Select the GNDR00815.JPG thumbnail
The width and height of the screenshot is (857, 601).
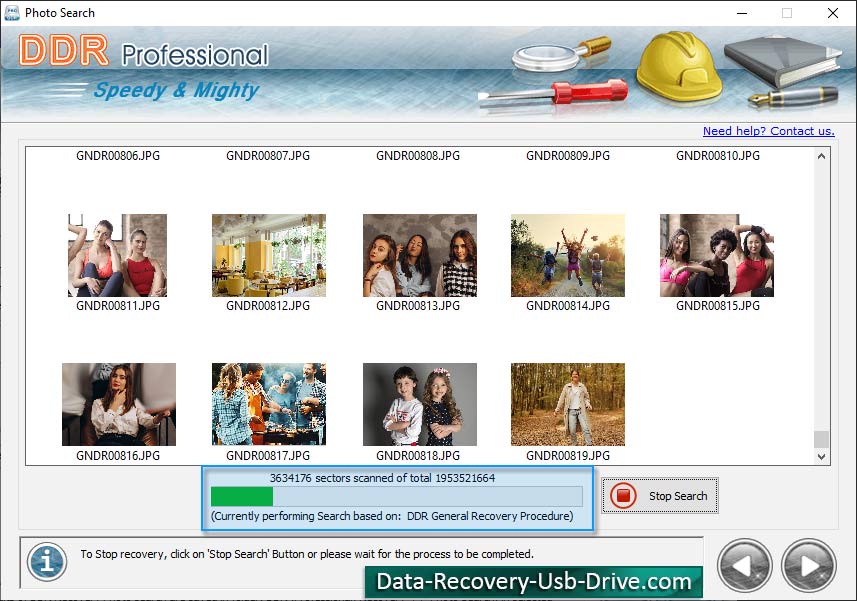point(717,255)
